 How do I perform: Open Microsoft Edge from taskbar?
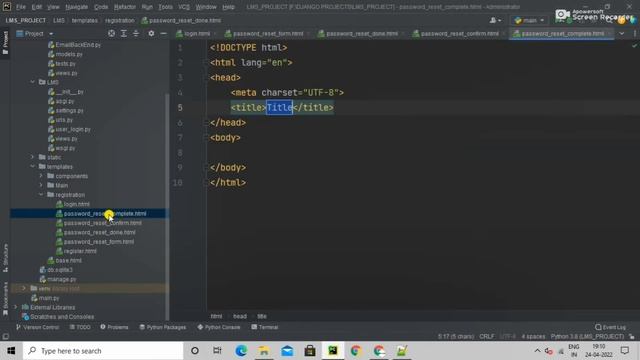click(x=241, y=351)
